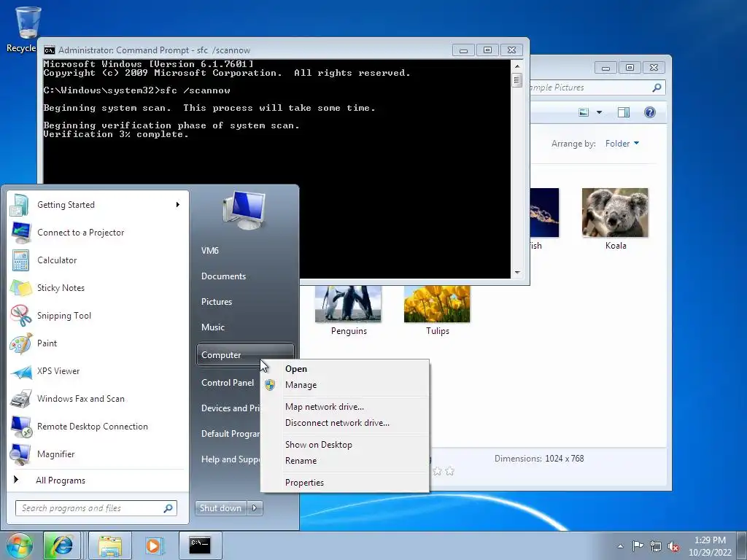Open Getting Started from Start menu
Screen dimensions: 747x560
(x=98, y=205)
